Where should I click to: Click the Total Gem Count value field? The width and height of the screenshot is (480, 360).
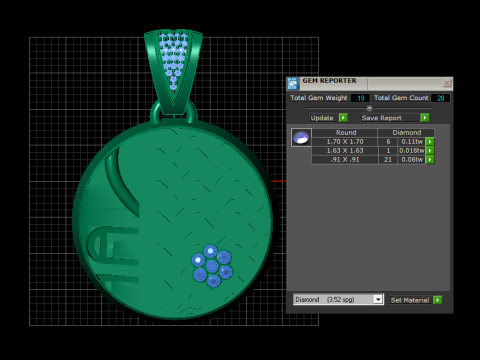pos(441,98)
